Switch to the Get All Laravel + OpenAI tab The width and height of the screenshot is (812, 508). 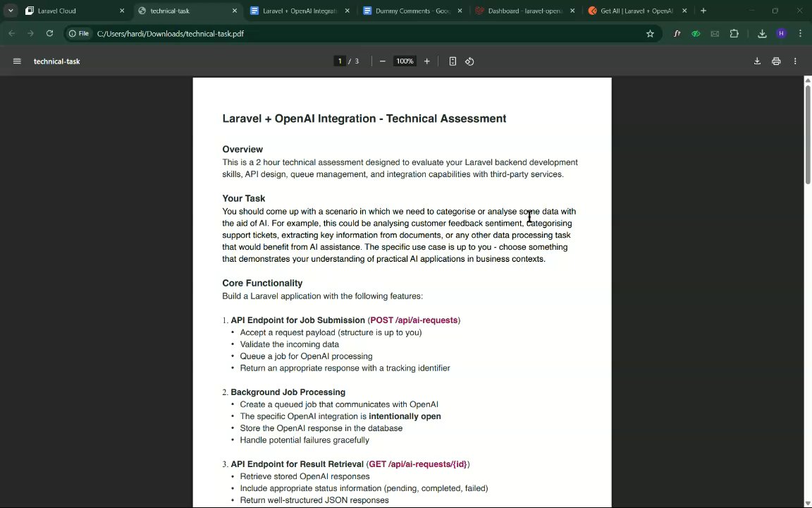[638, 11]
